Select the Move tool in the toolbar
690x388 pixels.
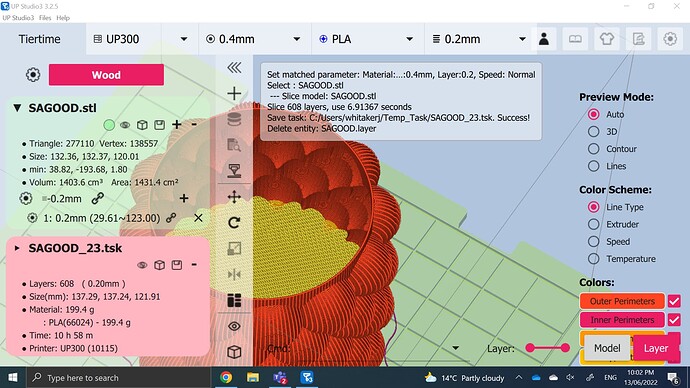(234, 197)
